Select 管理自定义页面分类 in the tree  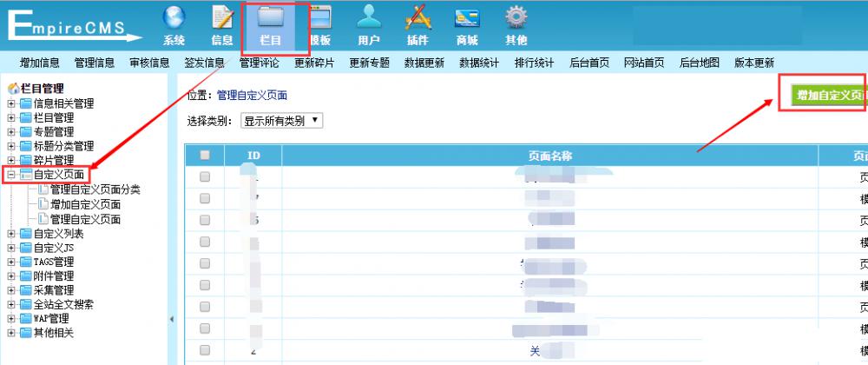click(x=95, y=190)
